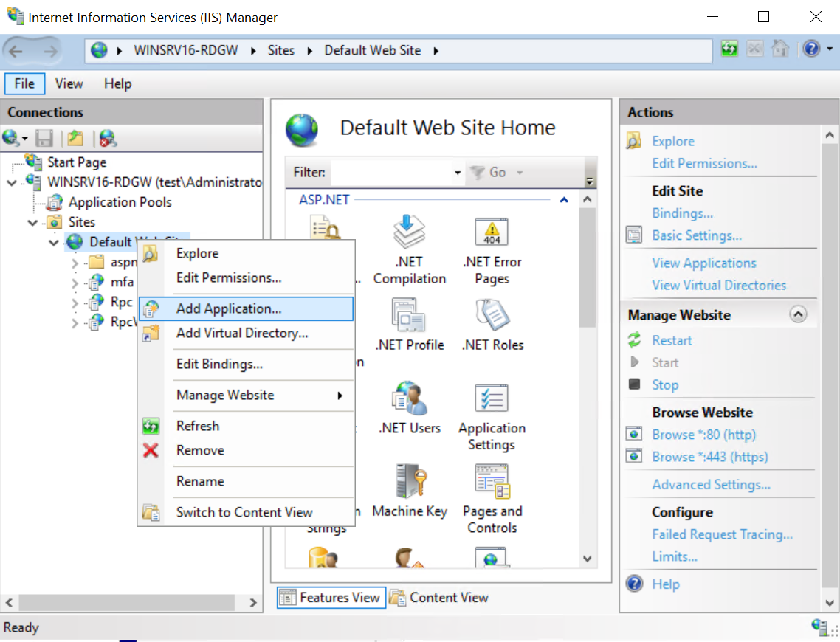Collapse the Manage Website actions section
Image resolution: width=840 pixels, height=642 pixels.
pyautogui.click(x=797, y=314)
